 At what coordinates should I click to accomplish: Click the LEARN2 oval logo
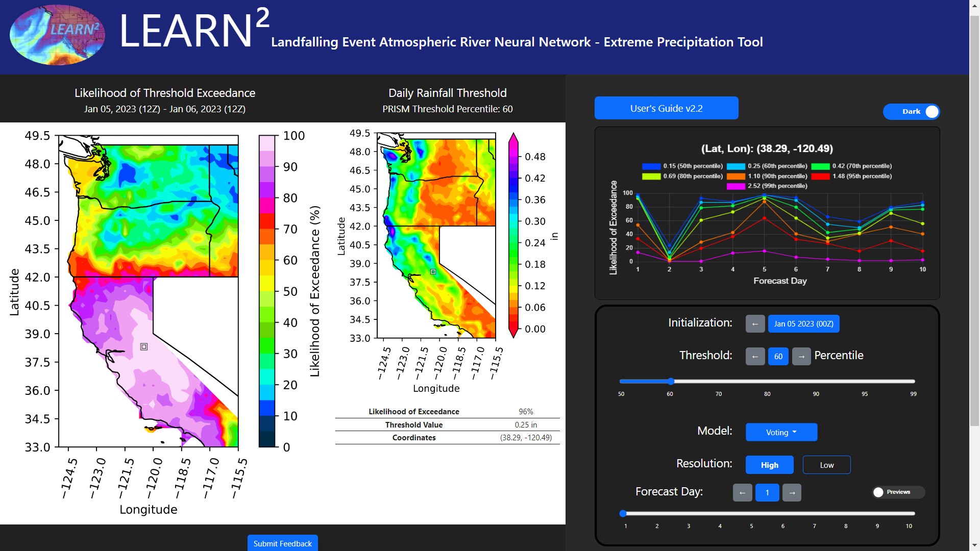click(57, 35)
